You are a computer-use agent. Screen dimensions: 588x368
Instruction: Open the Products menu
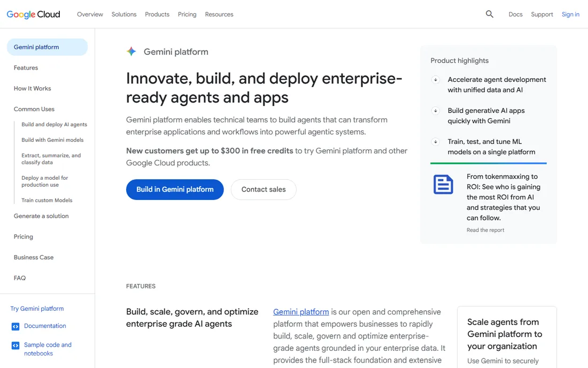(x=157, y=14)
